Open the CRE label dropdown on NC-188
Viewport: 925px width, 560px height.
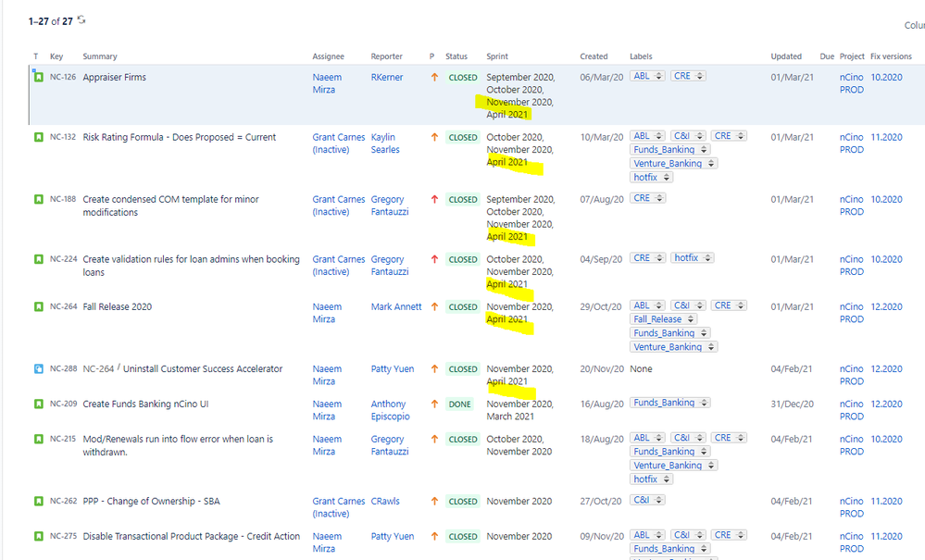click(x=659, y=198)
